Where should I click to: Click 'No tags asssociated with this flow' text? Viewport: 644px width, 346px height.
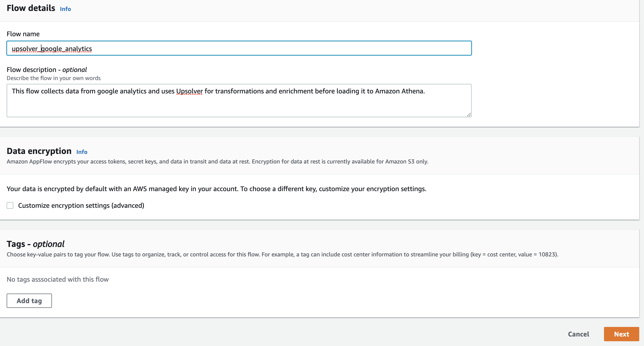pos(58,279)
